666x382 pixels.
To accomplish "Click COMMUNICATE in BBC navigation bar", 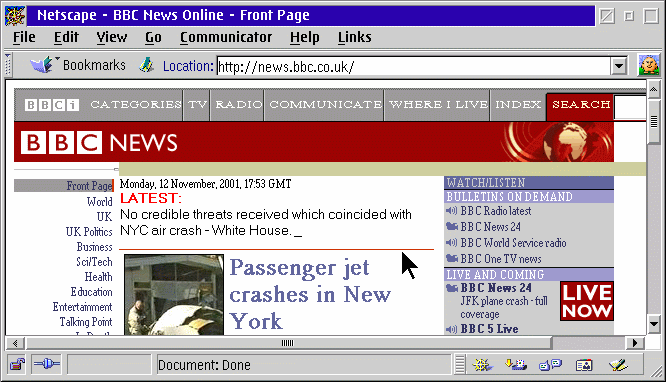I will click(x=325, y=105).
